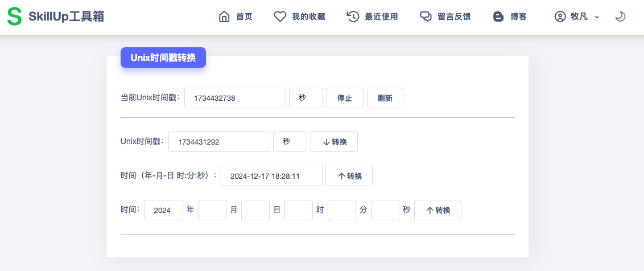Click ↑ 转换 after the 秒 field

point(438,210)
